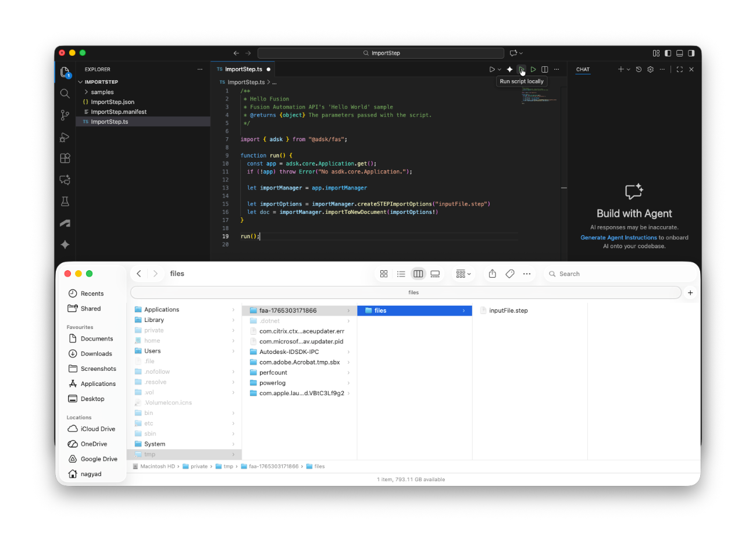Open Chat settings via the gear icon

650,69
